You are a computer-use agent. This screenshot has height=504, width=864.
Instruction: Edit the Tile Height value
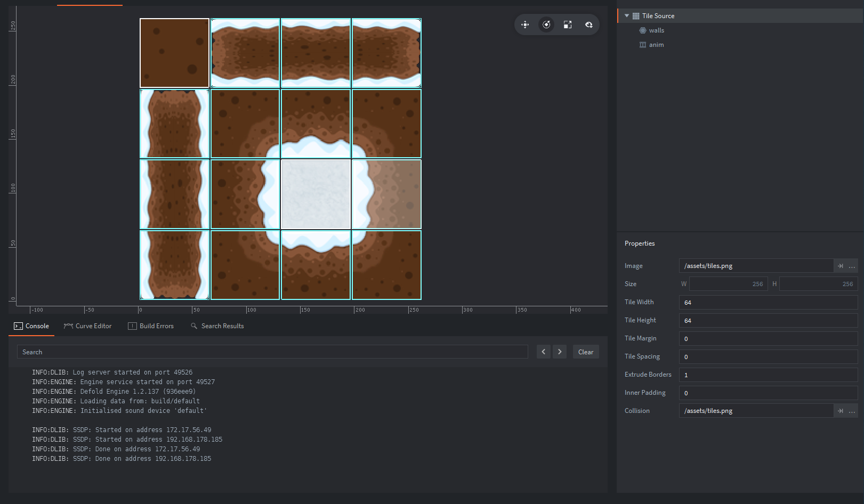click(768, 320)
